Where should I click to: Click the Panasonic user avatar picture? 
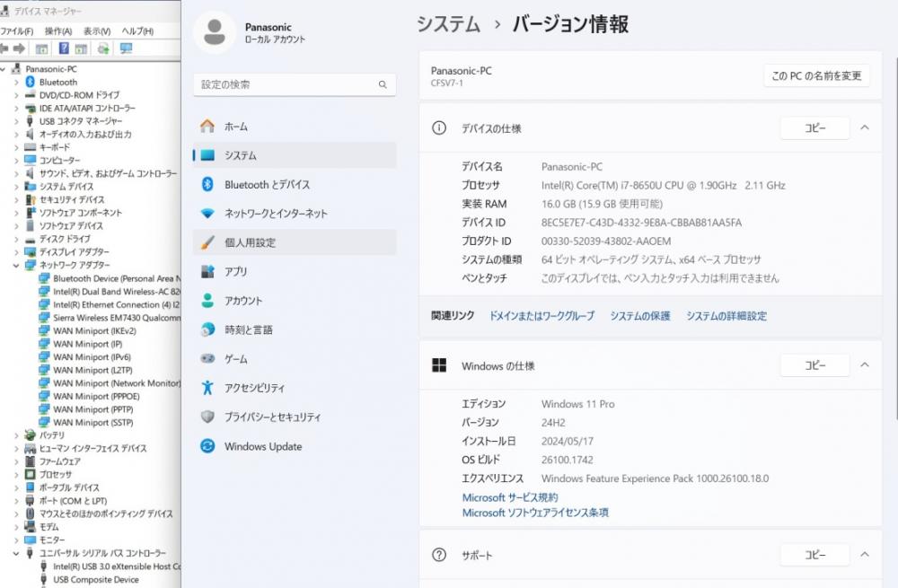click(x=215, y=32)
